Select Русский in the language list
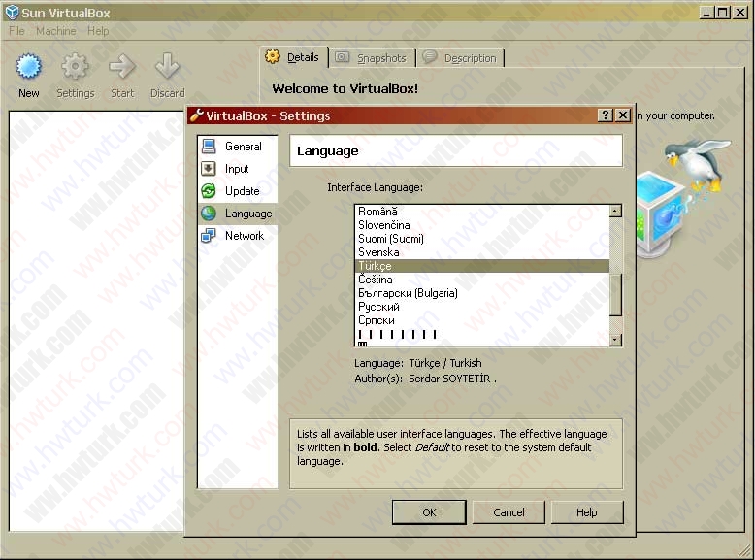This screenshot has width=755, height=560. pos(482,307)
